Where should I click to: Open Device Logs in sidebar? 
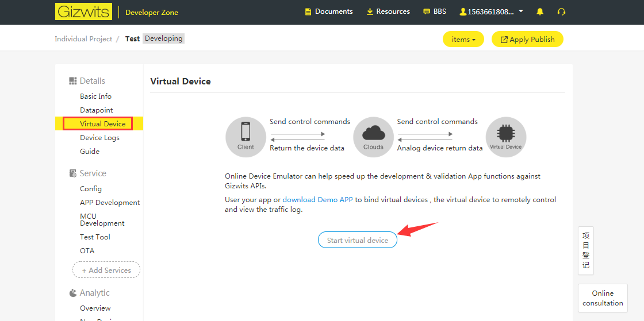click(100, 138)
